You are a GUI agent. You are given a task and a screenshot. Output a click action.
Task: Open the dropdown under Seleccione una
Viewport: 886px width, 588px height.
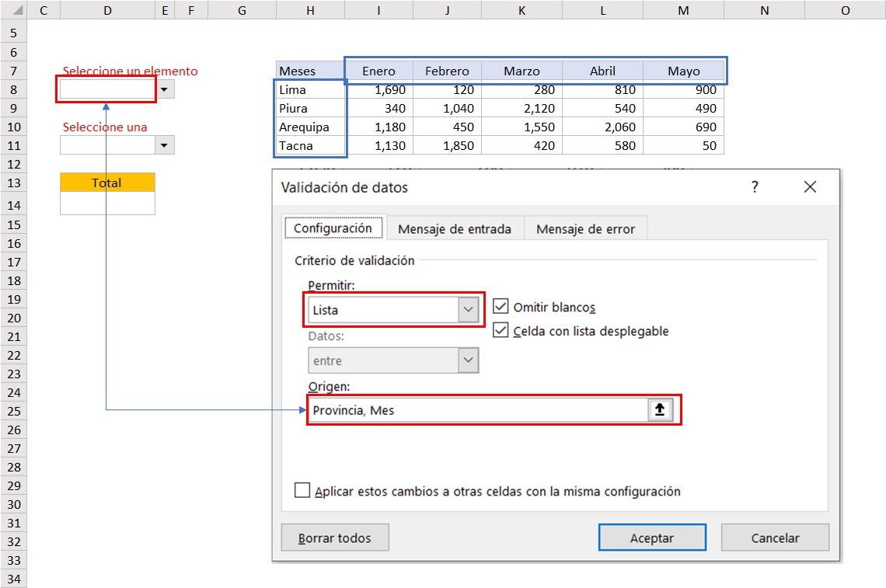pos(166,144)
